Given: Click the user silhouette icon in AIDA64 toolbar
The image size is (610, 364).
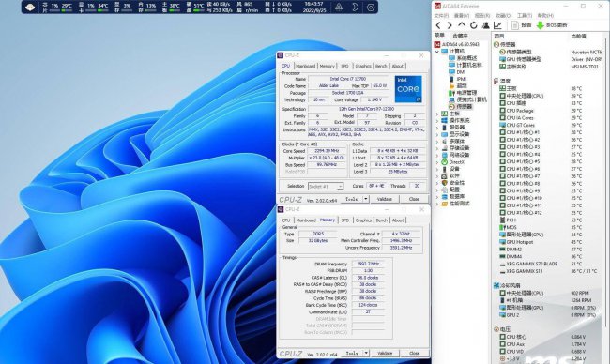Looking at the screenshot, I should pos(485,25).
